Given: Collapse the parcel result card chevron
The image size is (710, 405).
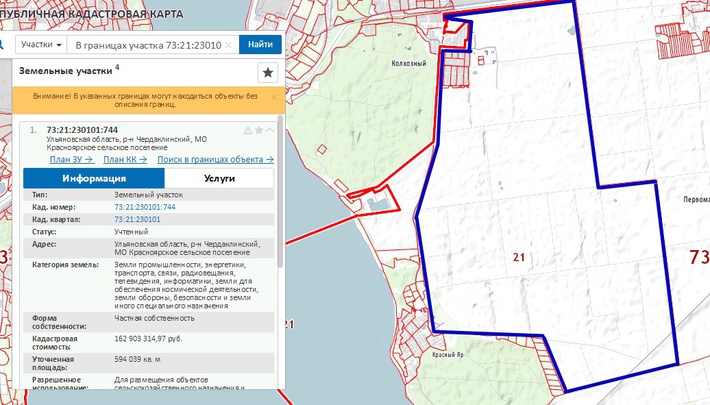Looking at the screenshot, I should coord(269,130).
